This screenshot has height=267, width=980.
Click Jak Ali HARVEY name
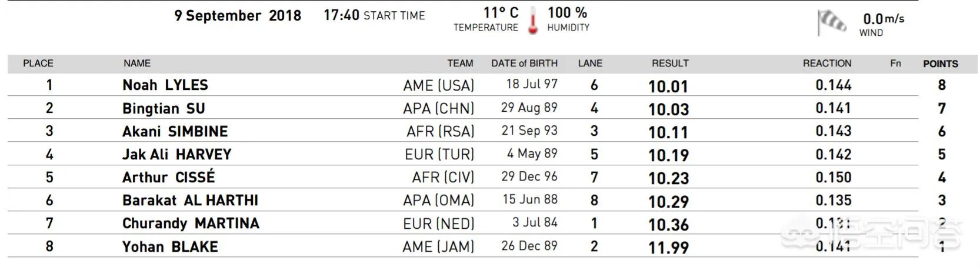[176, 155]
